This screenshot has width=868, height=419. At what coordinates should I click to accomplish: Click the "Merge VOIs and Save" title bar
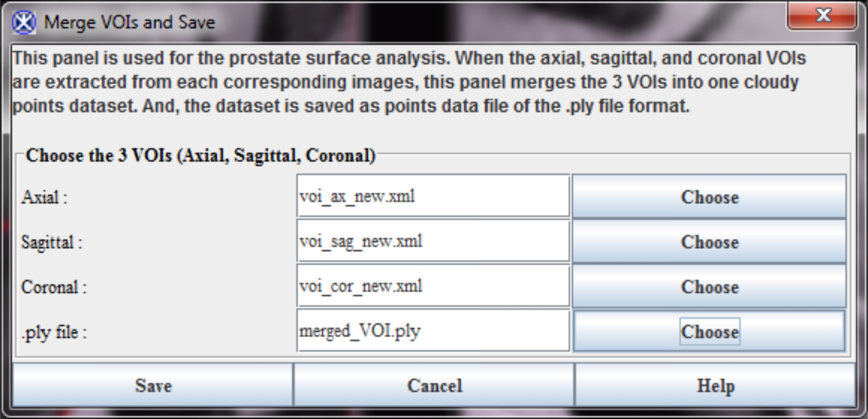129,23
